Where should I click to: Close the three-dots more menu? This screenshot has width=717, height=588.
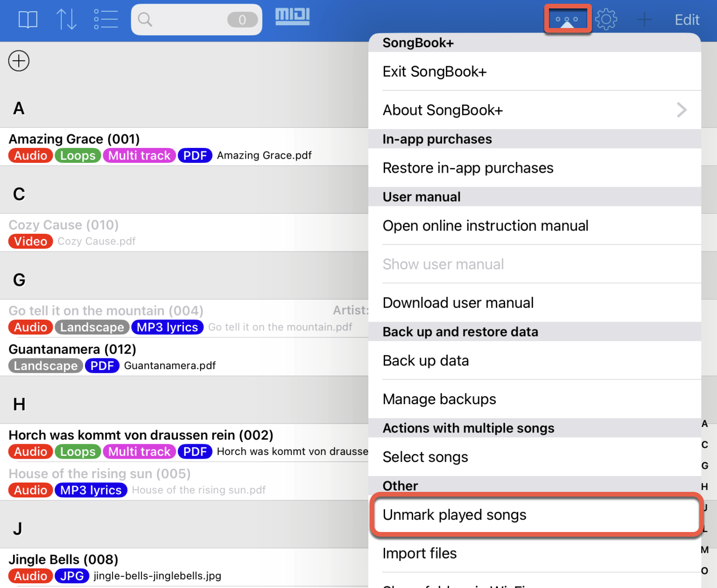click(567, 20)
